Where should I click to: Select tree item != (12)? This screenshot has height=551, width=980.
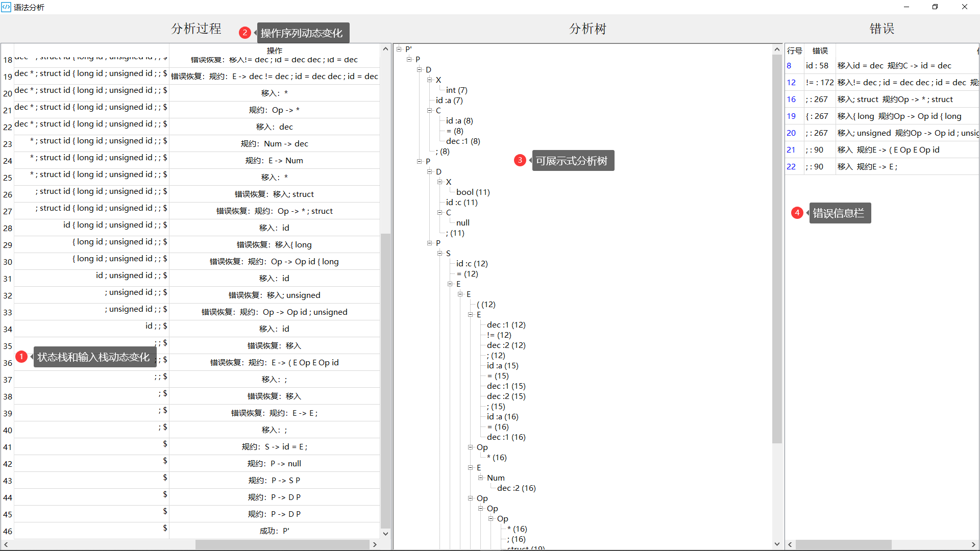[499, 335]
